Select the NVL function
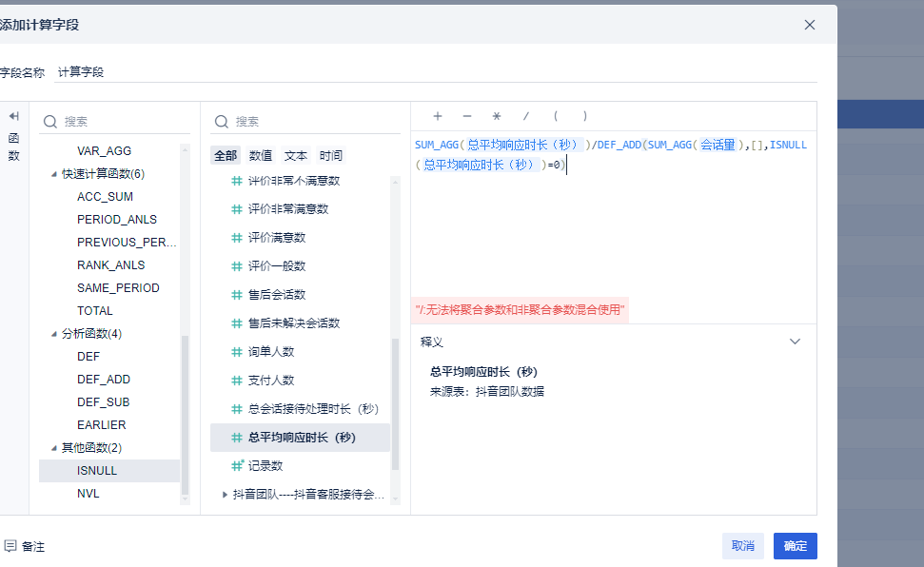 point(88,494)
